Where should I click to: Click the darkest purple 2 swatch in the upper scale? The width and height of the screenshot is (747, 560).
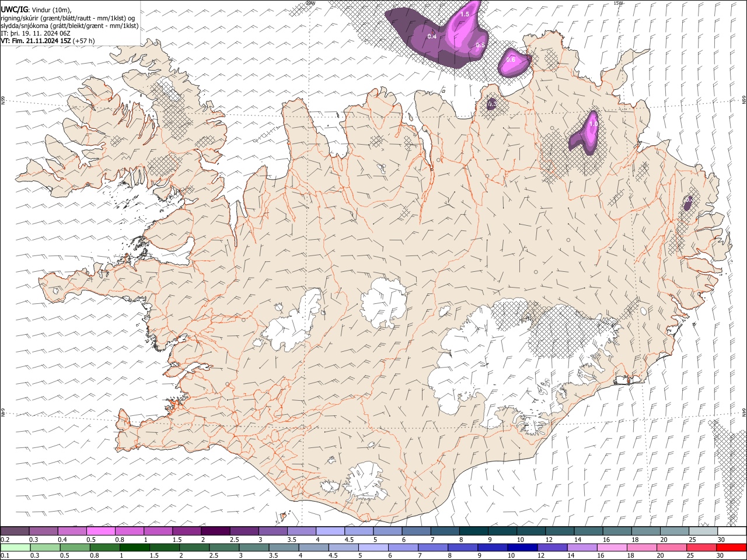pos(215,531)
